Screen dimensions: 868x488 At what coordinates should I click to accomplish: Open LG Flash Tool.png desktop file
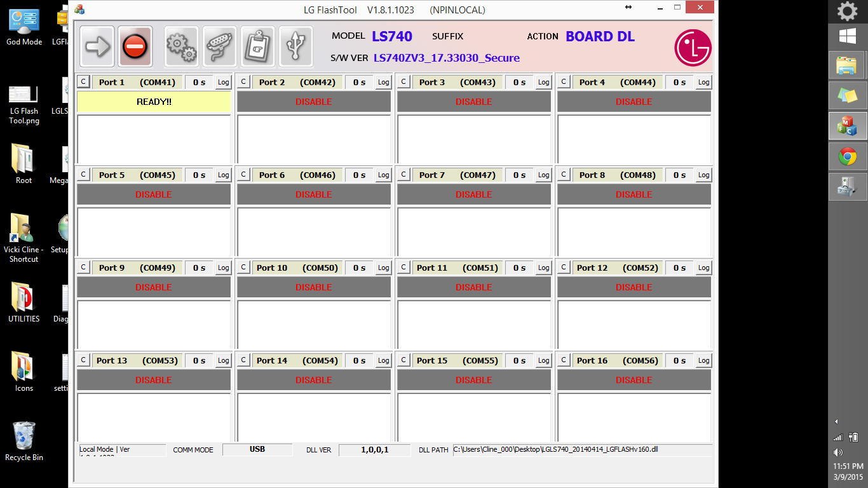(x=24, y=105)
